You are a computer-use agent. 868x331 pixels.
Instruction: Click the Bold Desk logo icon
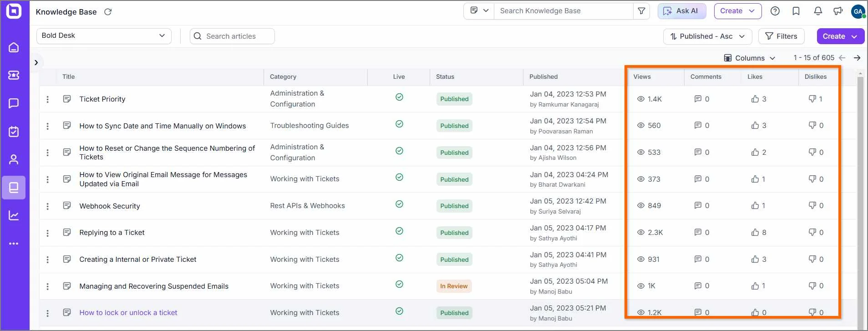click(x=14, y=11)
